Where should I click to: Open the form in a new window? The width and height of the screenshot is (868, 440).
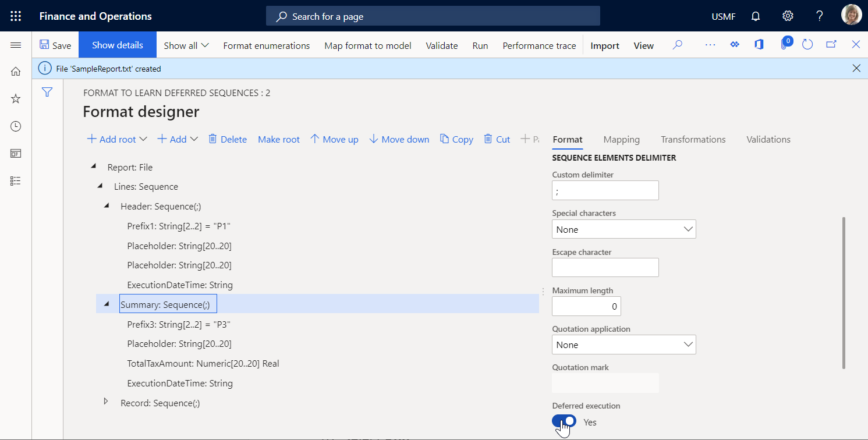click(831, 44)
